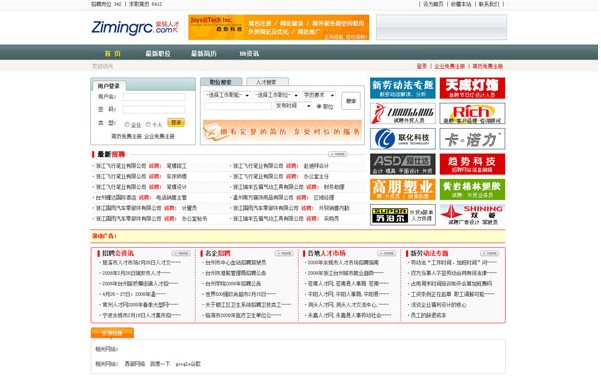Open 采购员 job listing

coord(332,218)
